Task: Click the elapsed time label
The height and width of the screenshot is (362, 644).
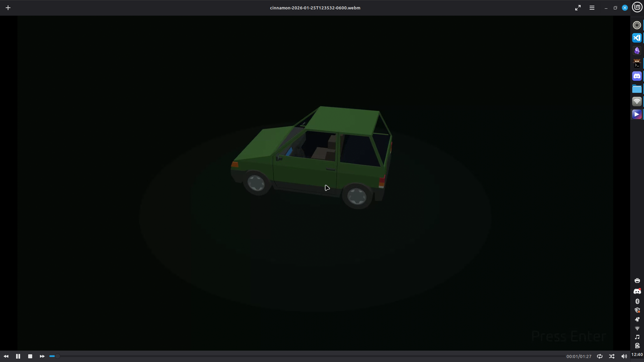Action: coord(579,356)
